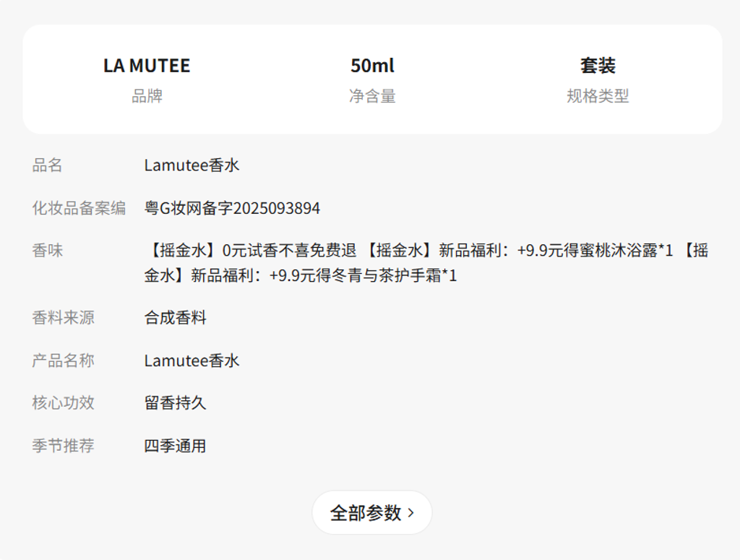The width and height of the screenshot is (740, 560).
Task: Click the 核心功效 label
Action: [x=63, y=403]
